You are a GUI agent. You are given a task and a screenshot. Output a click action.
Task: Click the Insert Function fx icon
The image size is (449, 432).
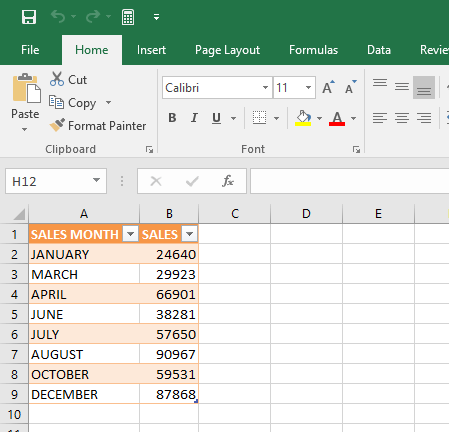coord(228,181)
